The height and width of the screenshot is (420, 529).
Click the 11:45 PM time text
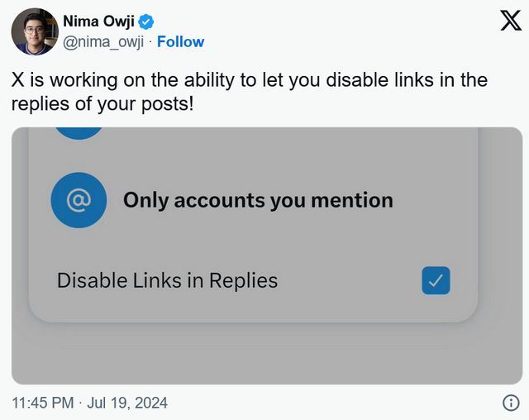(x=43, y=403)
